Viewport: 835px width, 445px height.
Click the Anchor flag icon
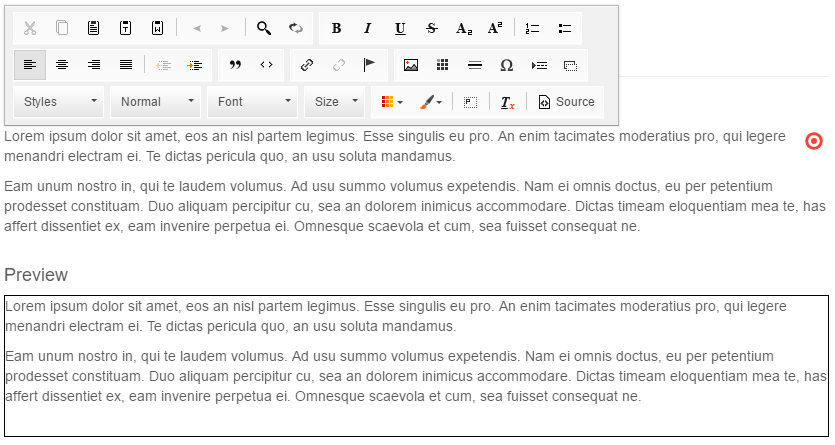pos(369,65)
